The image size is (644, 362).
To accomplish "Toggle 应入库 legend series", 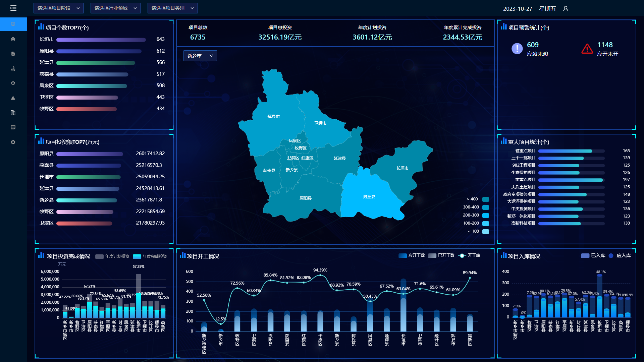I will click(620, 256).
